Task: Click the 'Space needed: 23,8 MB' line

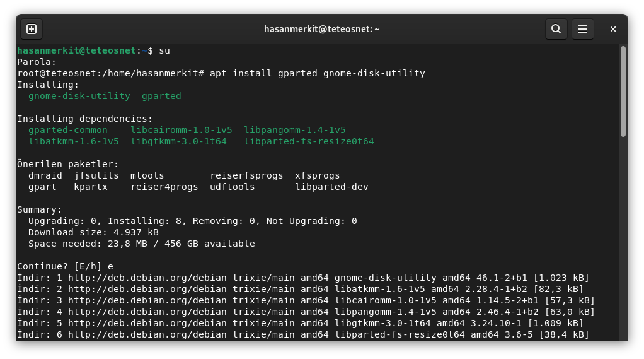Action: [x=142, y=244]
